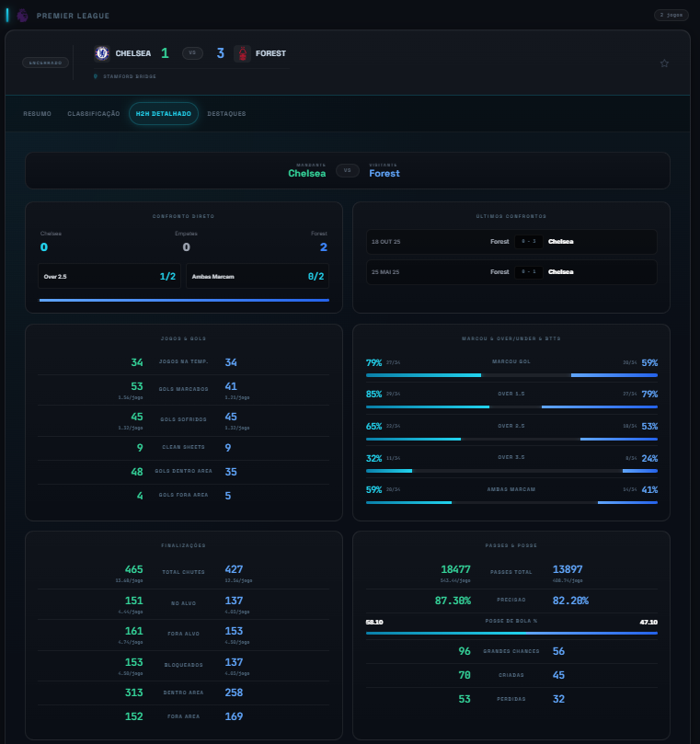Click the '2 jogos' badge
Image resolution: width=700 pixels, height=744 pixels.
pos(671,16)
